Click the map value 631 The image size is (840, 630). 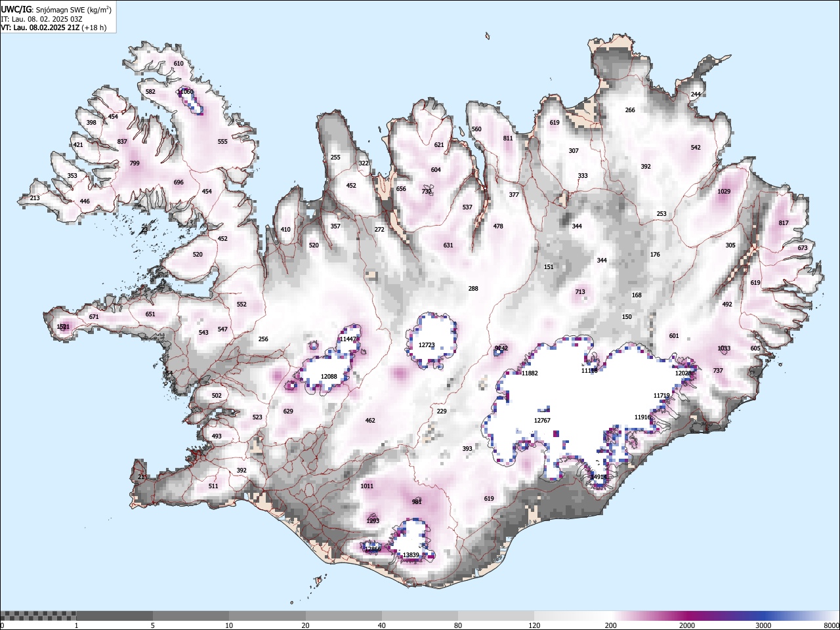pos(448,245)
